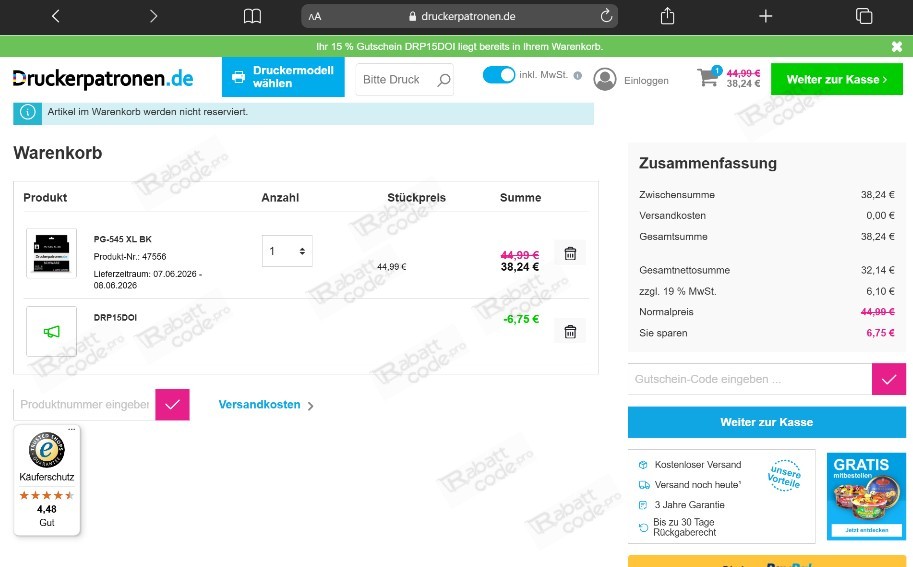The width and height of the screenshot is (913, 567).
Task: Remove DRP15DOI coupon with trash icon
Action: (570, 331)
